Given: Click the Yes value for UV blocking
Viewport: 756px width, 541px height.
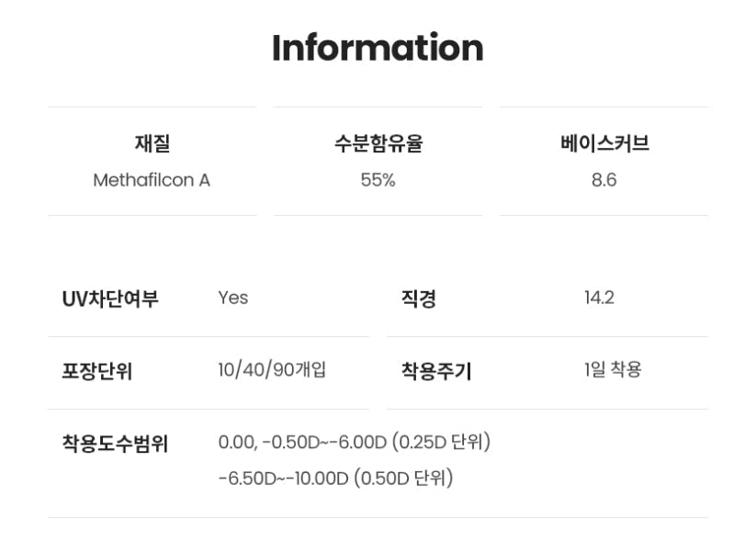Looking at the screenshot, I should tap(233, 298).
